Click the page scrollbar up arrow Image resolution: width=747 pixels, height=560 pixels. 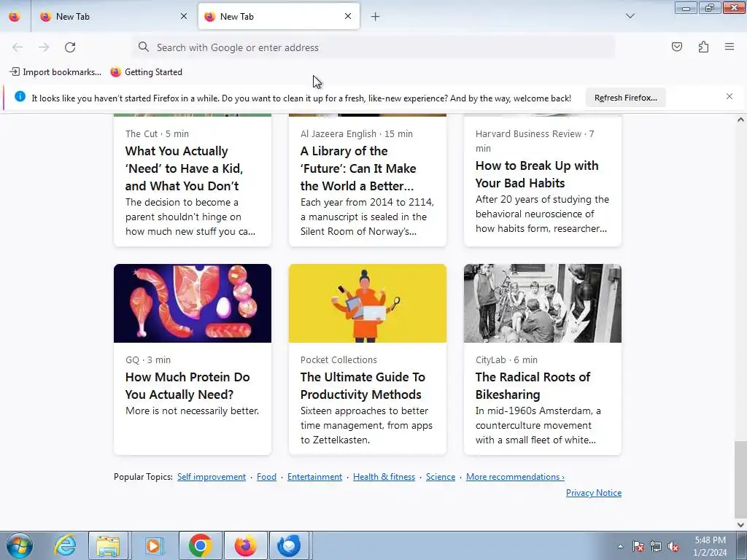click(740, 120)
